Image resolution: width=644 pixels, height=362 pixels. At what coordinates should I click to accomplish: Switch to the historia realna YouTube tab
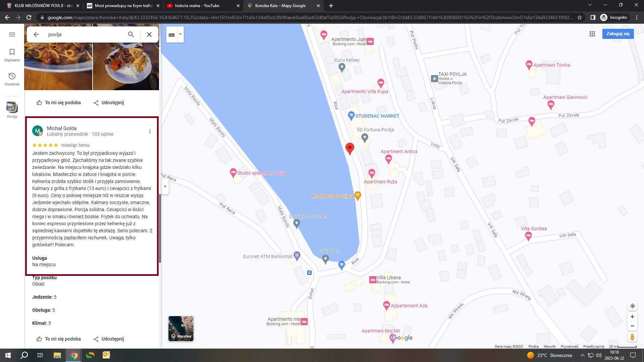(197, 6)
